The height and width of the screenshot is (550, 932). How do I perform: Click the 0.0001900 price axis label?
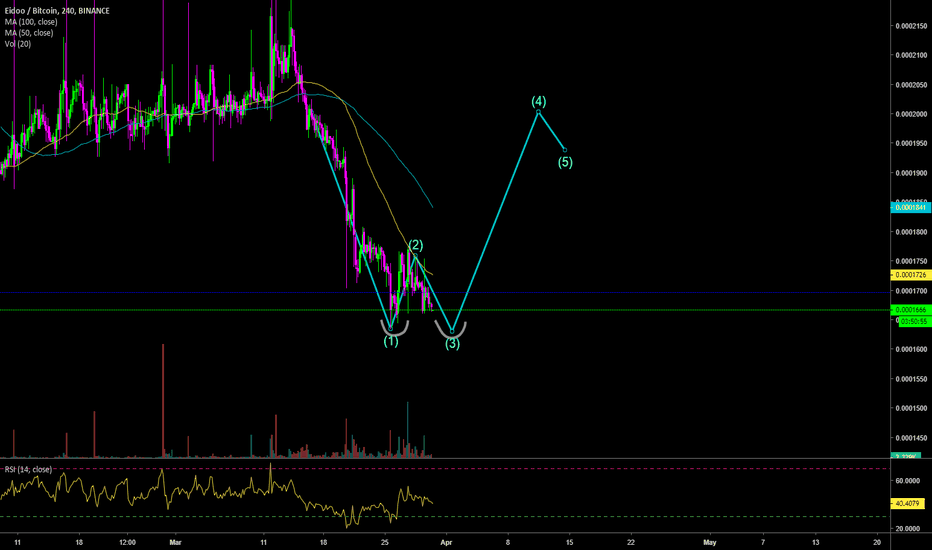tap(911, 174)
